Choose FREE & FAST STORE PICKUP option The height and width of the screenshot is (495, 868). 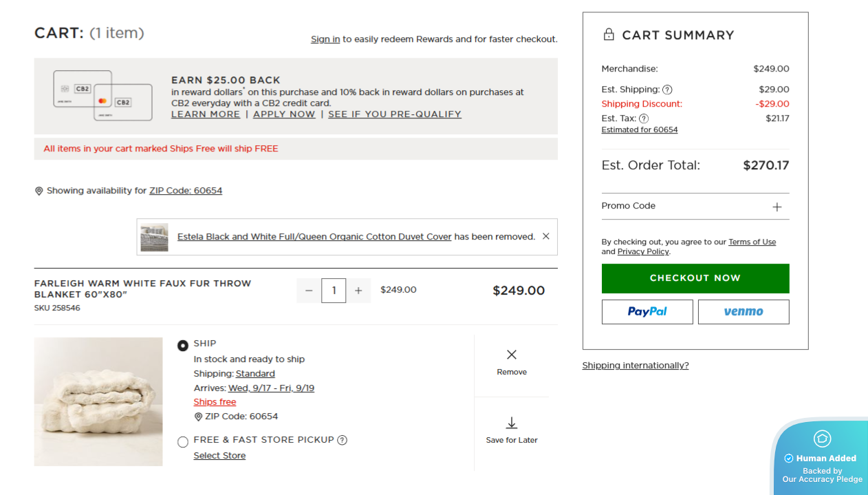point(183,441)
